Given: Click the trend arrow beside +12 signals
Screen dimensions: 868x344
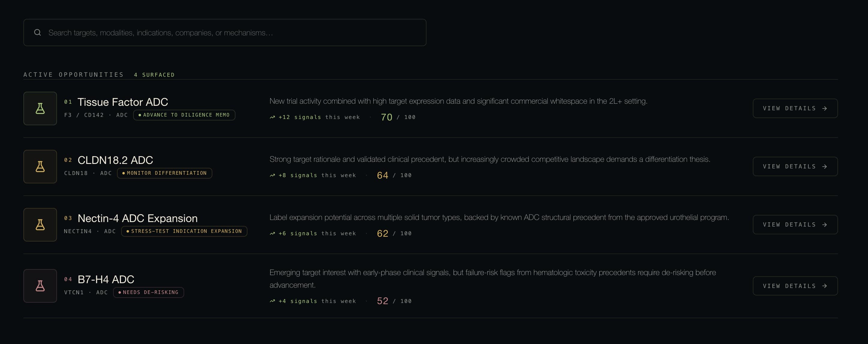Looking at the screenshot, I should (272, 117).
